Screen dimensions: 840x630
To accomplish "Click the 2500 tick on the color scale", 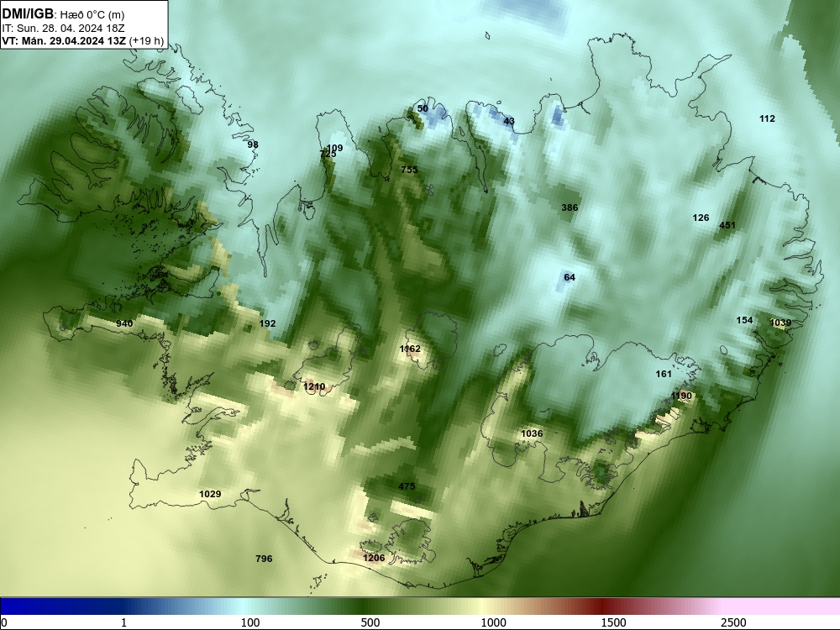I will coord(733,622).
